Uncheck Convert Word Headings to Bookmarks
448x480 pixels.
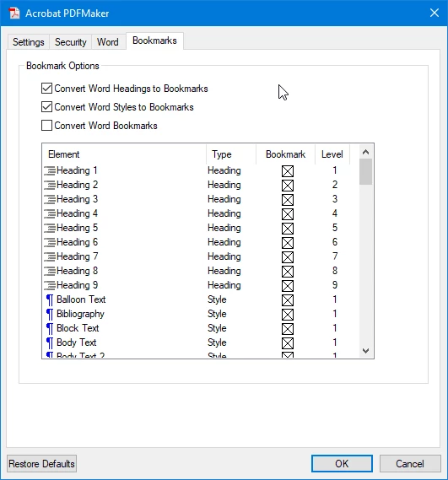pyautogui.click(x=46, y=89)
